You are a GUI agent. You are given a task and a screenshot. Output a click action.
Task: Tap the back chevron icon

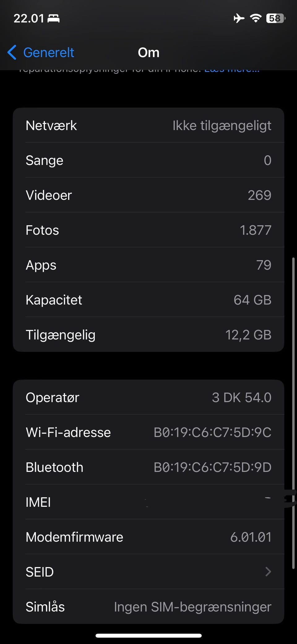pos(12,52)
